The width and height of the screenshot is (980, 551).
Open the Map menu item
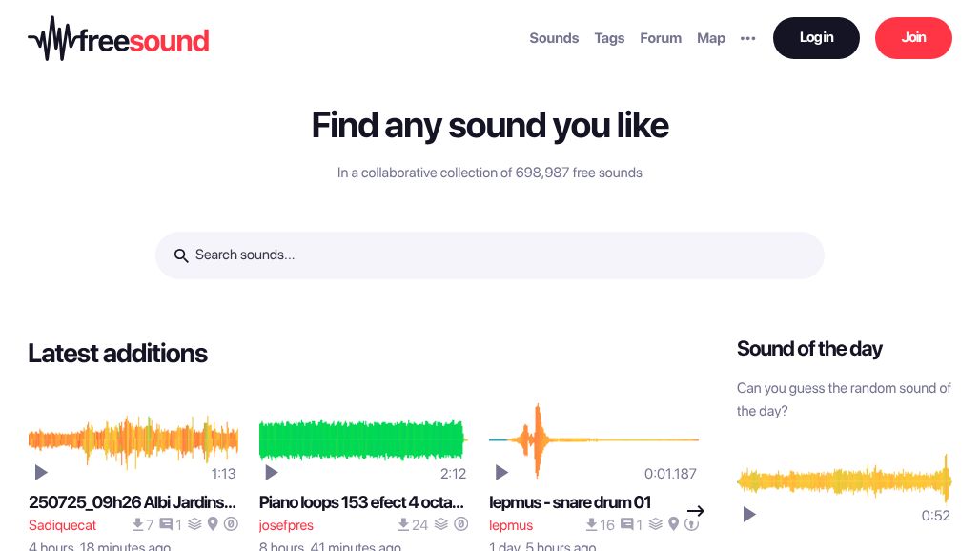[x=711, y=38]
